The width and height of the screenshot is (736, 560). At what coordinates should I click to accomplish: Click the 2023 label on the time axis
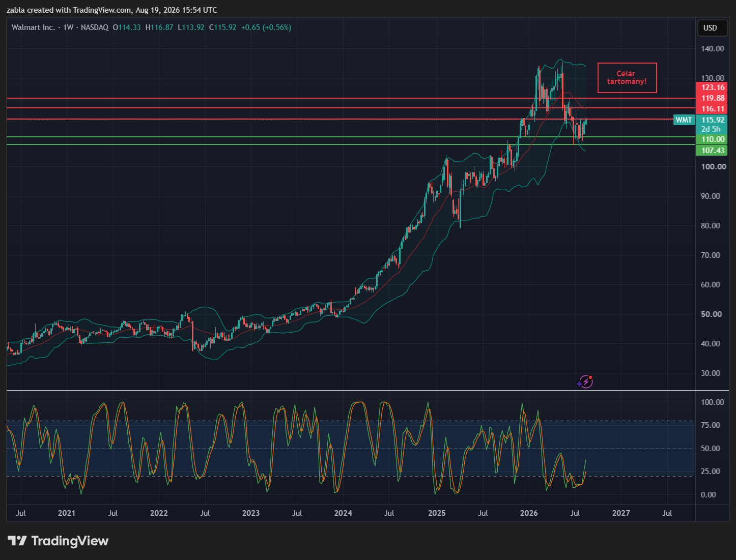(251, 513)
